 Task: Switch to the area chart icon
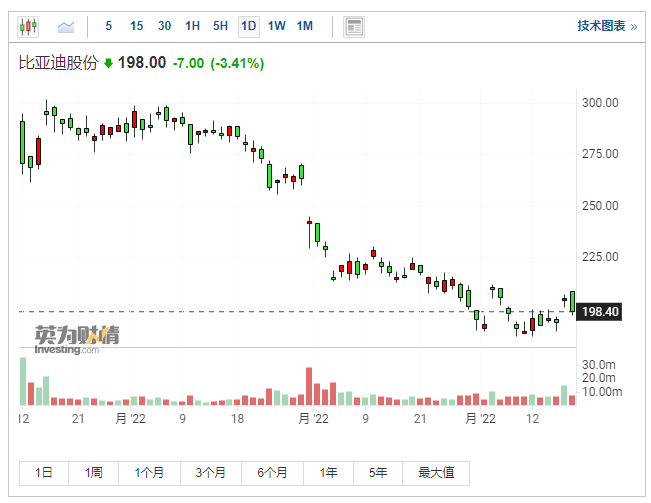(66, 26)
